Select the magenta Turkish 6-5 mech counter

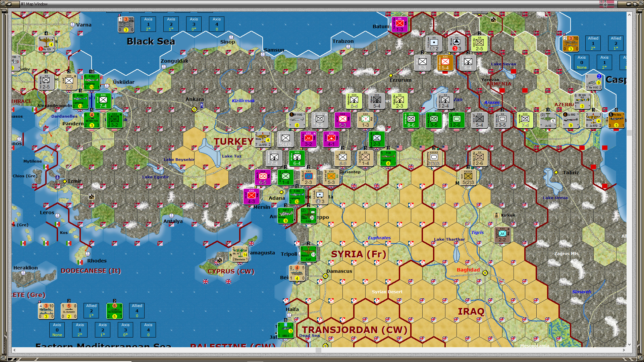click(263, 177)
